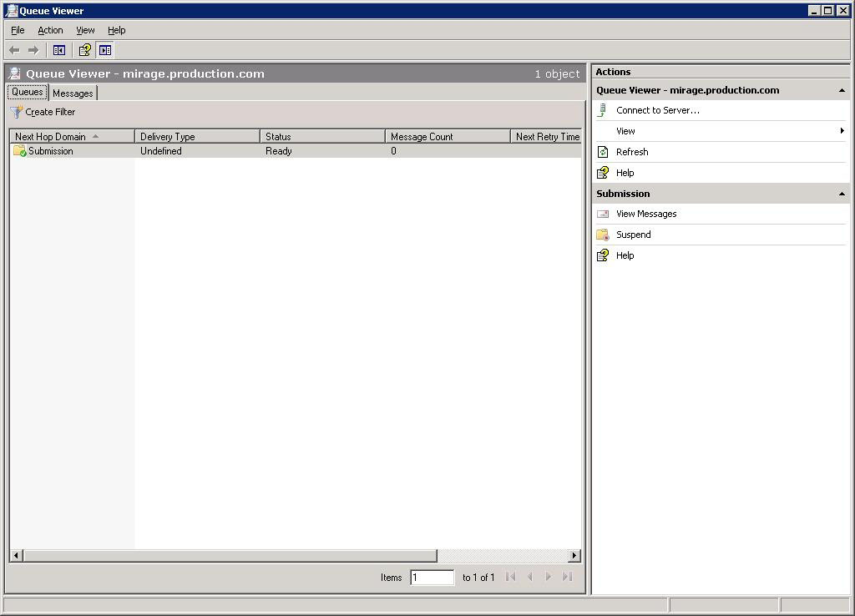Click the horizontal scrollbar thumb
Viewport: 855px width, 616px height.
click(230, 556)
